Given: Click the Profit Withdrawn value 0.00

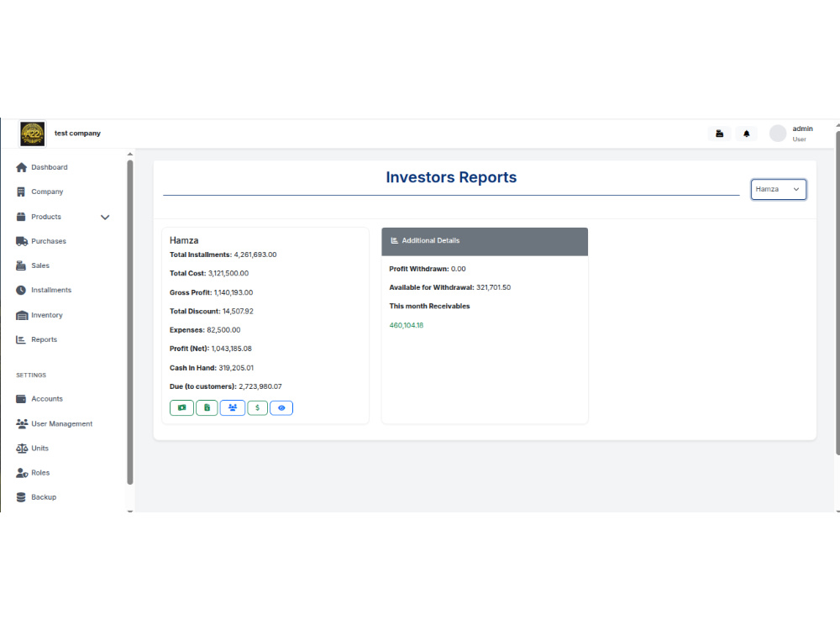Looking at the screenshot, I should click(459, 270).
